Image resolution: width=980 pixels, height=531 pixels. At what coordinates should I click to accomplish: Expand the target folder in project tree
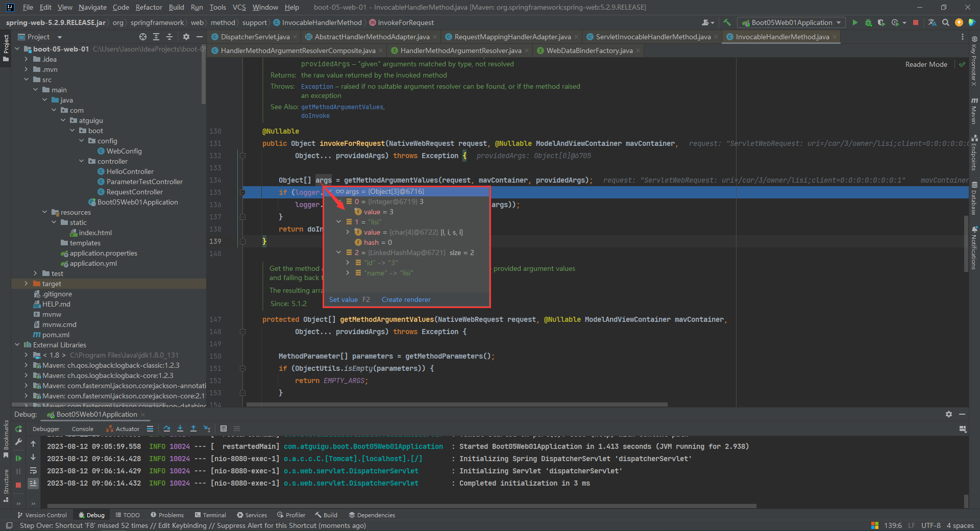26,284
